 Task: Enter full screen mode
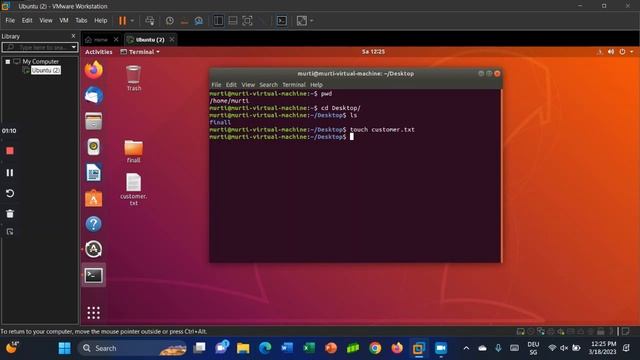[247, 21]
